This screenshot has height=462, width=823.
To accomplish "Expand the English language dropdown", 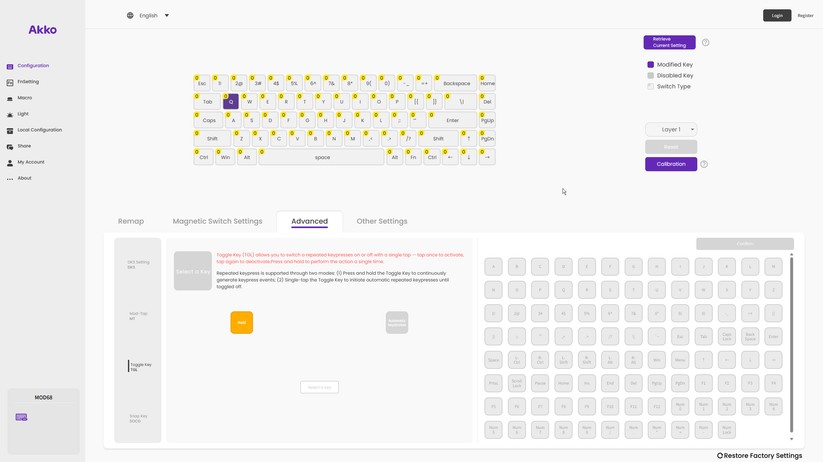I will pos(166,16).
